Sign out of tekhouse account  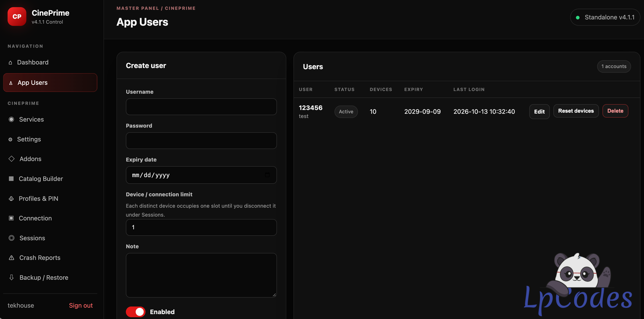(81, 305)
